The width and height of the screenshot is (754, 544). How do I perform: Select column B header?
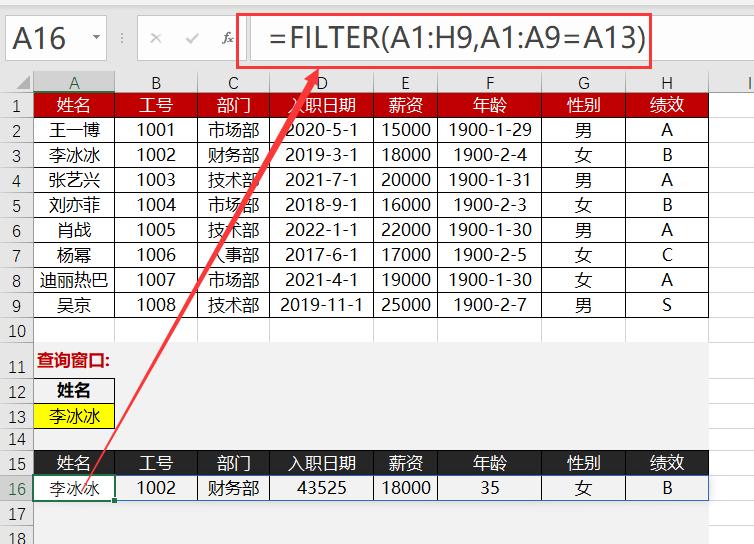click(156, 83)
